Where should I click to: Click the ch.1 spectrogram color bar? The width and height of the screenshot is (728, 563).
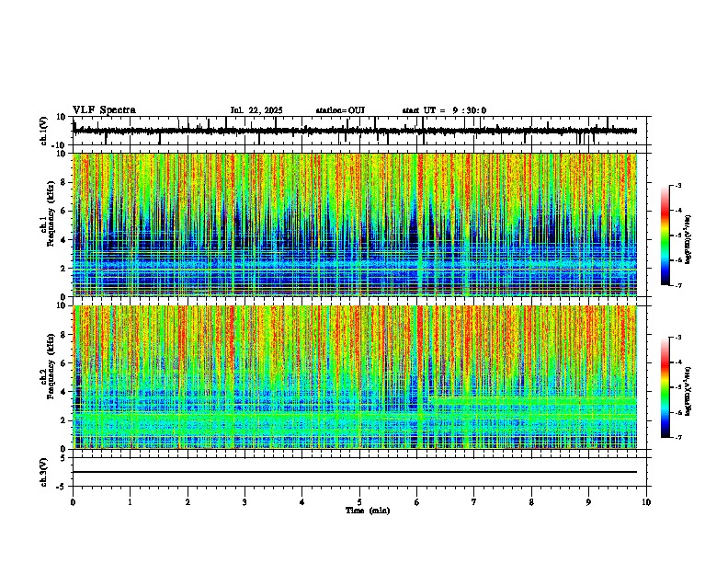pos(665,236)
